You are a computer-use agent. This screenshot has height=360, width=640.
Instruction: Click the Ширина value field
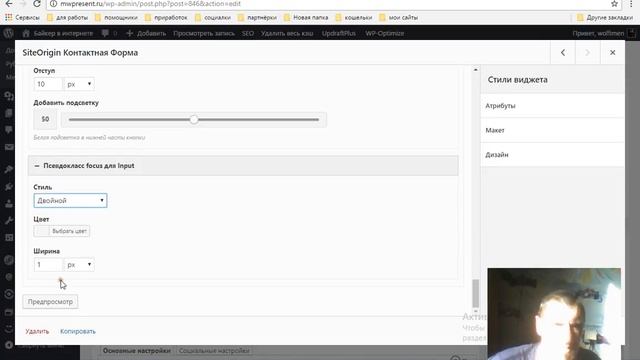48,264
